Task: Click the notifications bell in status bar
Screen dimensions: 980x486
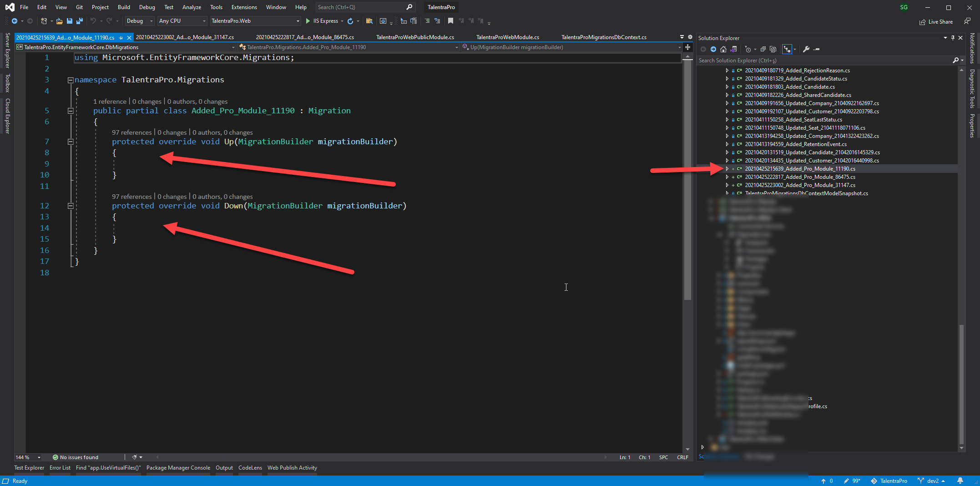Action: [x=960, y=481]
